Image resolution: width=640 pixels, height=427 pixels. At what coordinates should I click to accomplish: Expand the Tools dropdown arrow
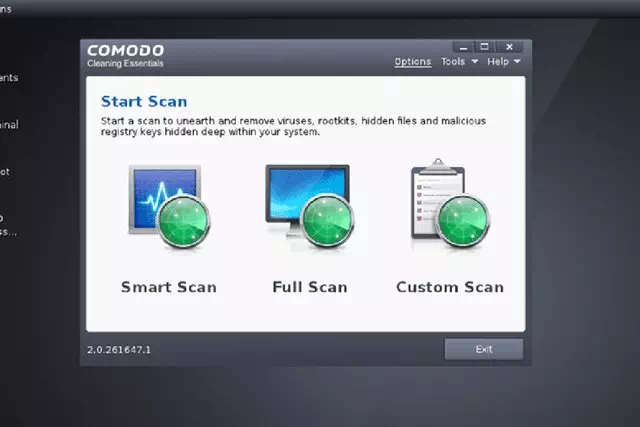475,62
